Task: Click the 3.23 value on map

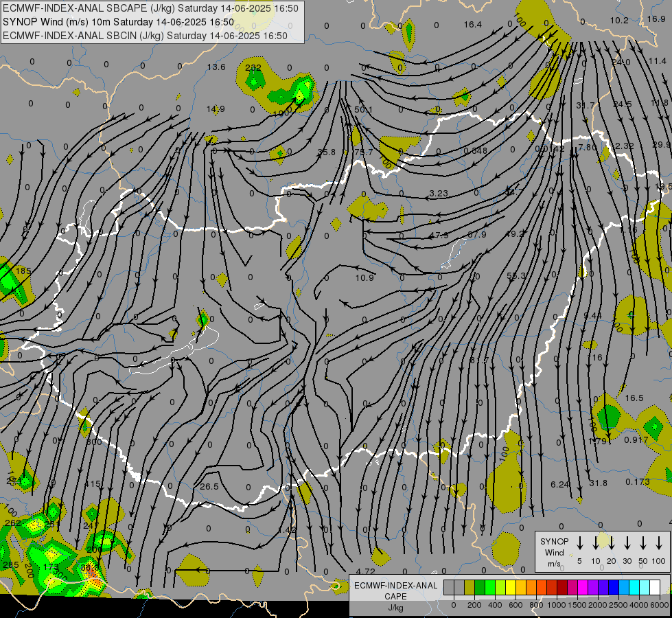Action: point(439,194)
